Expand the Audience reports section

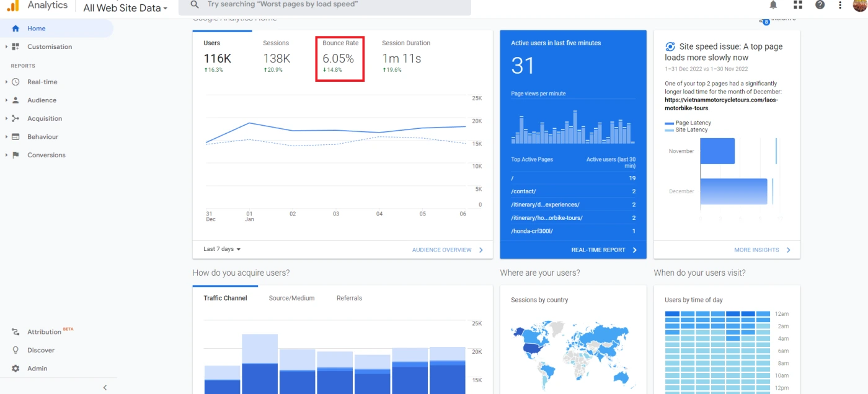coord(42,100)
